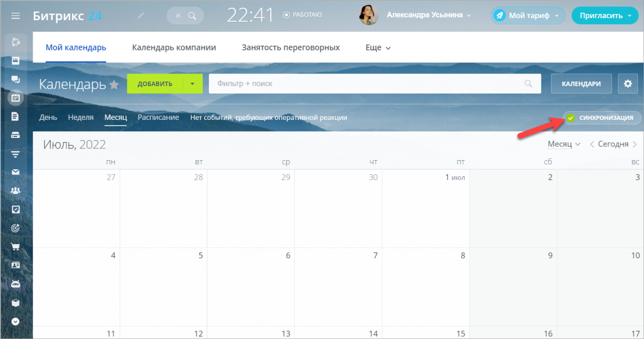Select the July 9 day cell
Viewport: 644px width, 339px height.
click(513, 287)
